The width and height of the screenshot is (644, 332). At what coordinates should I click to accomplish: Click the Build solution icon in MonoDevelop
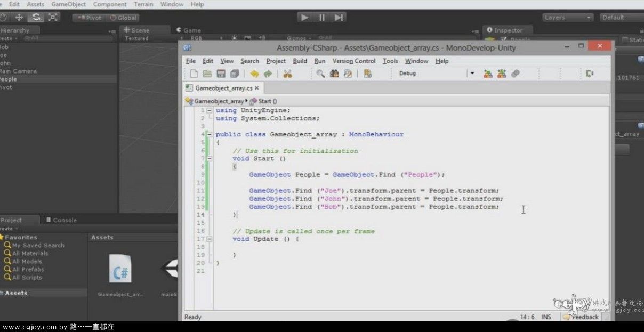[x=488, y=74]
